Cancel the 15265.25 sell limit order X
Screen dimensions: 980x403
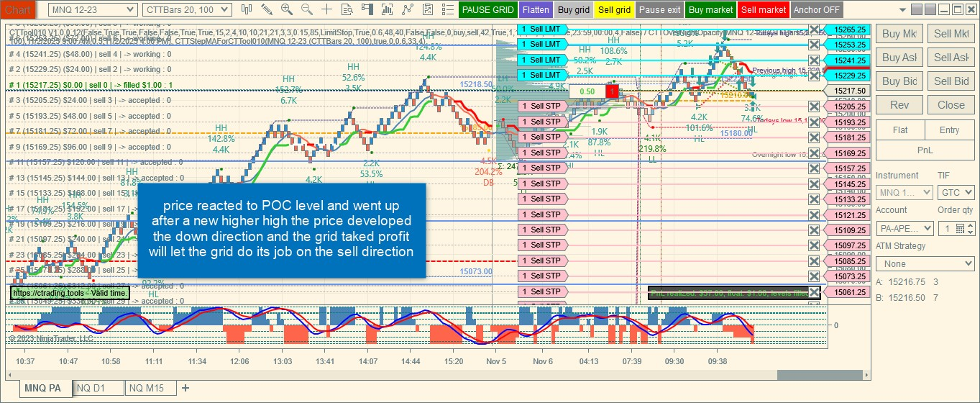(x=814, y=30)
